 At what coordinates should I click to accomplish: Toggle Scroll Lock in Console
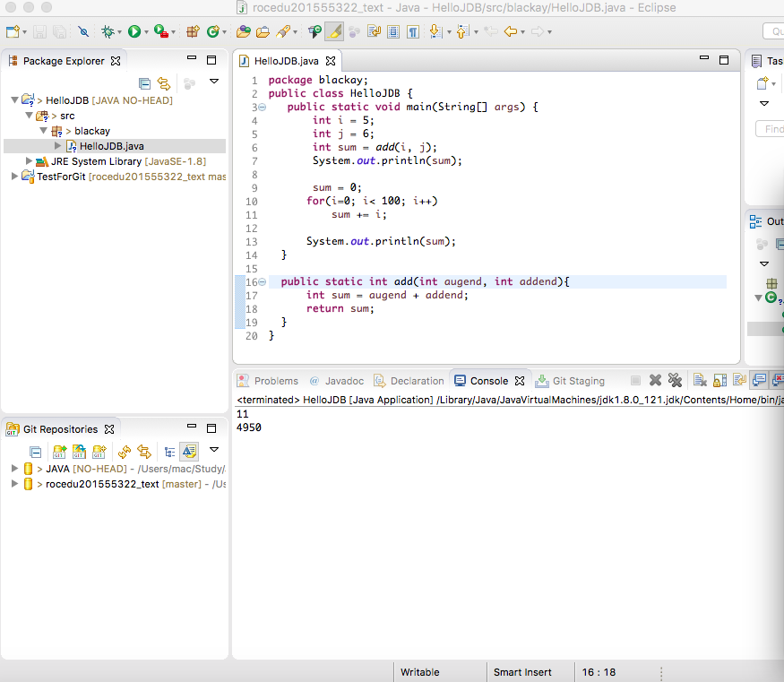click(x=719, y=381)
